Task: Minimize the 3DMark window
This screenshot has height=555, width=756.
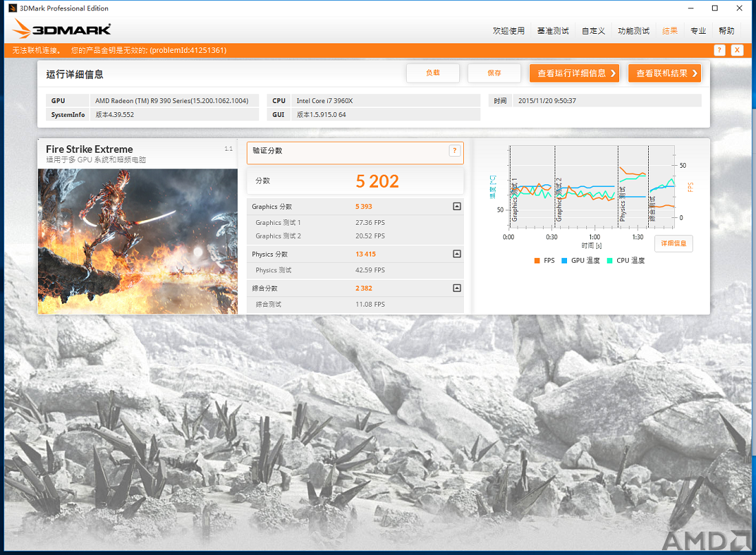Action: [691, 8]
